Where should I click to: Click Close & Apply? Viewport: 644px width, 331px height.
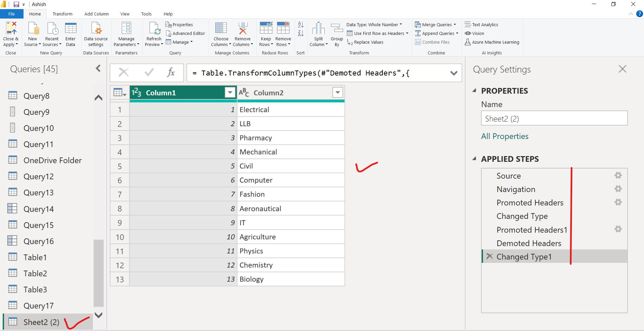point(11,34)
